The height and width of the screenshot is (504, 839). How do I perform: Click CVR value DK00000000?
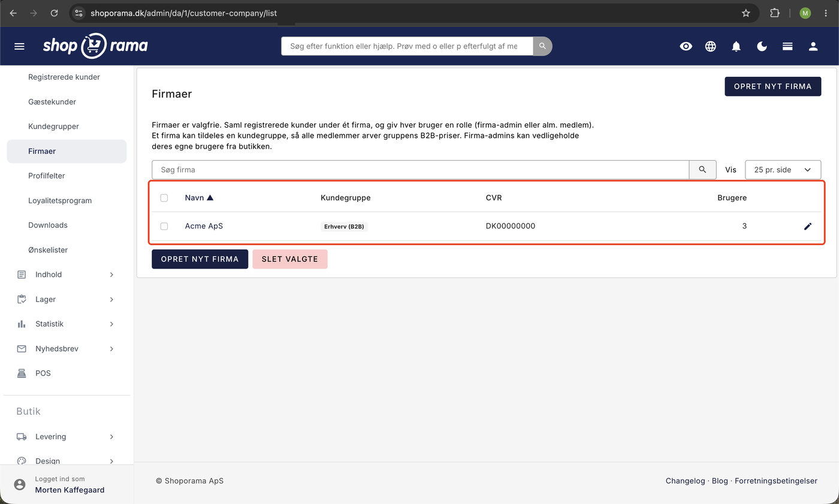pyautogui.click(x=511, y=226)
